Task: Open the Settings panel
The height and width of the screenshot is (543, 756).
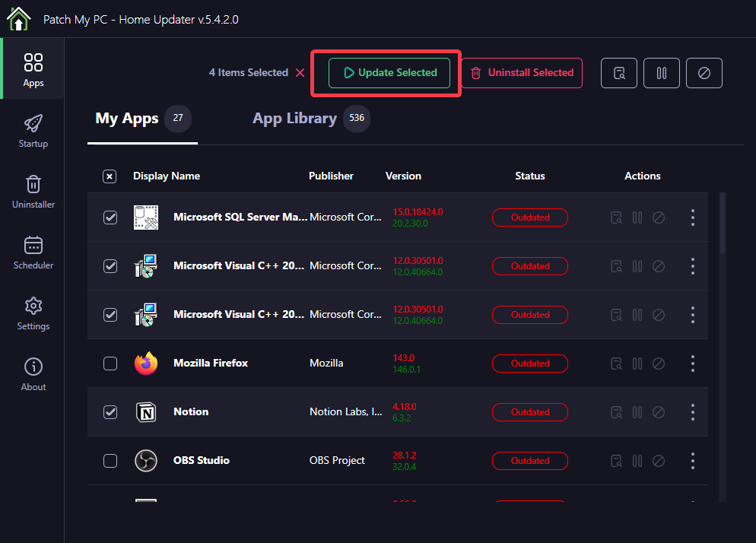Action: click(x=33, y=313)
